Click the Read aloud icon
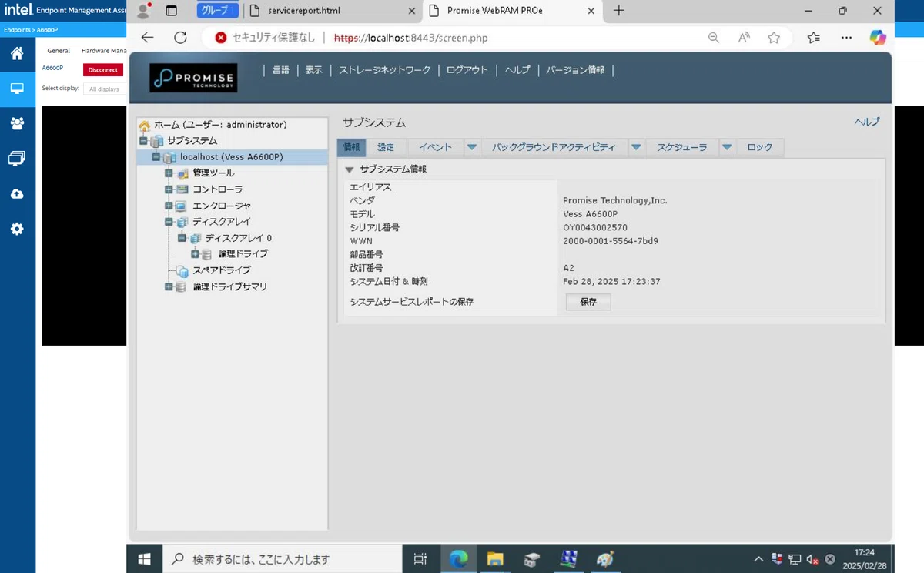The image size is (924, 573). tap(744, 38)
